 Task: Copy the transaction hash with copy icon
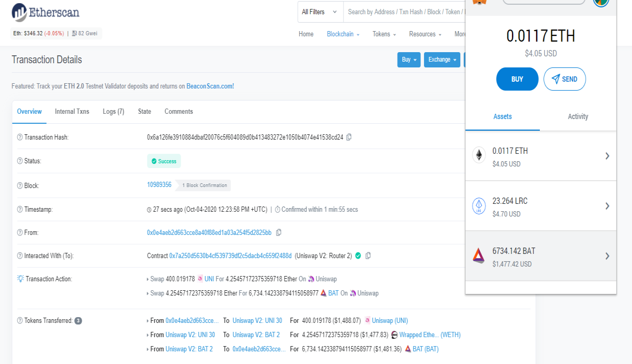(x=349, y=137)
